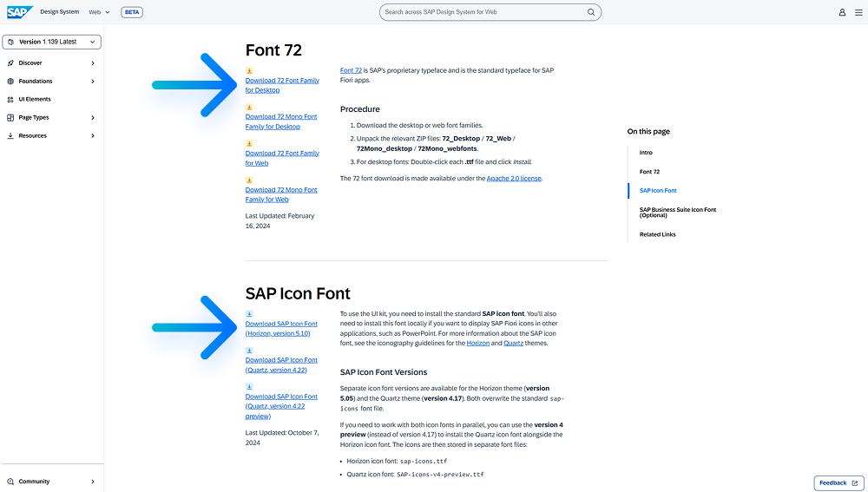
Task: Download SAP Icon Font Quartz version 4.22
Action: [x=281, y=364]
